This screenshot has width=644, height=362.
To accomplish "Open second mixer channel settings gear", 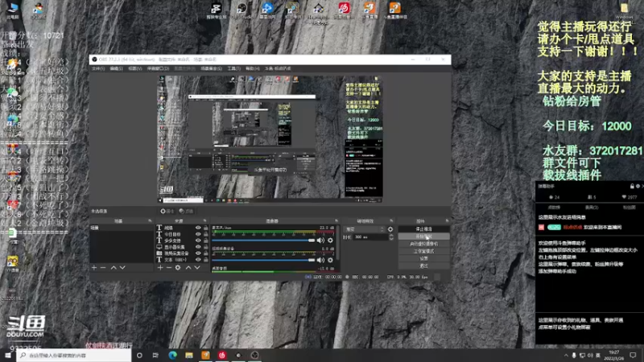I will click(330, 260).
